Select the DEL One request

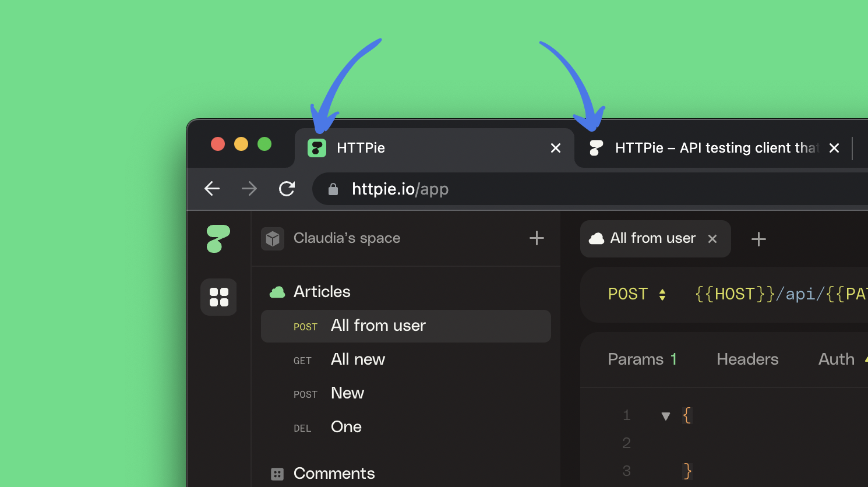click(346, 428)
